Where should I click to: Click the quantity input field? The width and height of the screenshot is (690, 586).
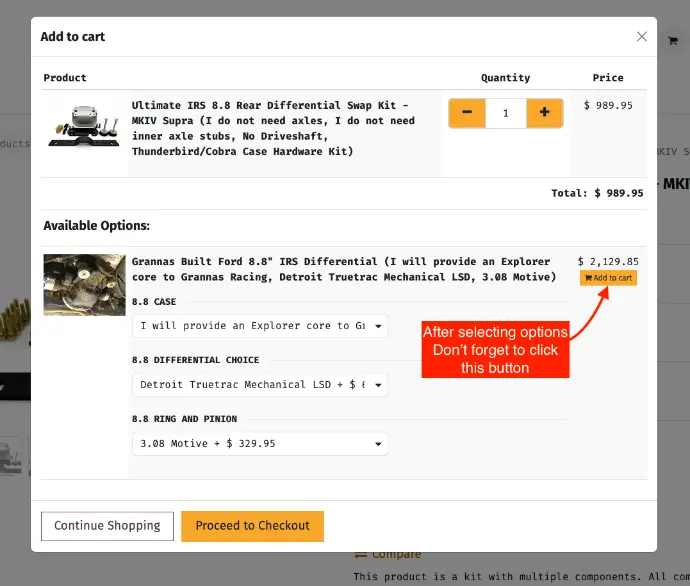pyautogui.click(x=506, y=113)
